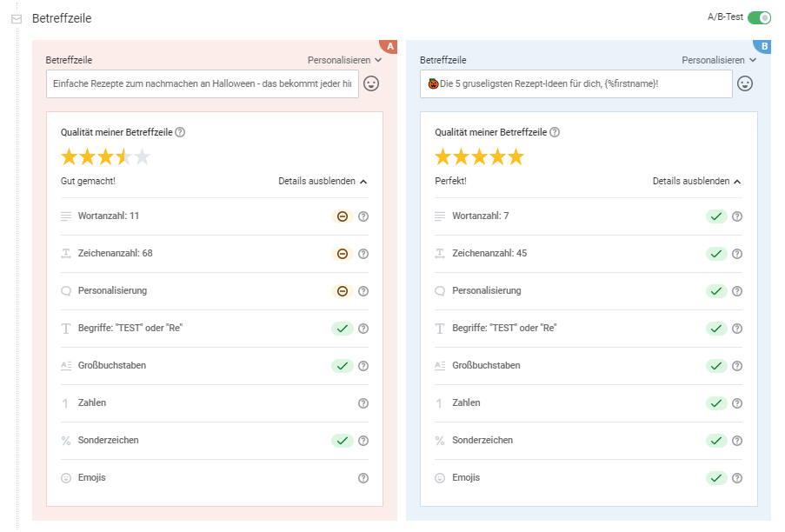
Task: Open the emoji picker for variant B subject
Action: [746, 83]
